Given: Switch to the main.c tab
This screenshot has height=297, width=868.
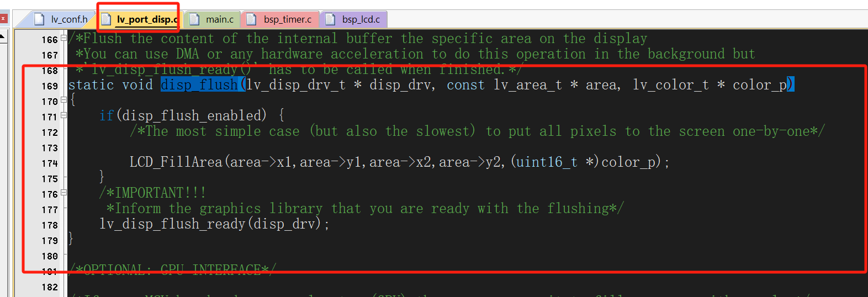Looking at the screenshot, I should click(x=219, y=19).
